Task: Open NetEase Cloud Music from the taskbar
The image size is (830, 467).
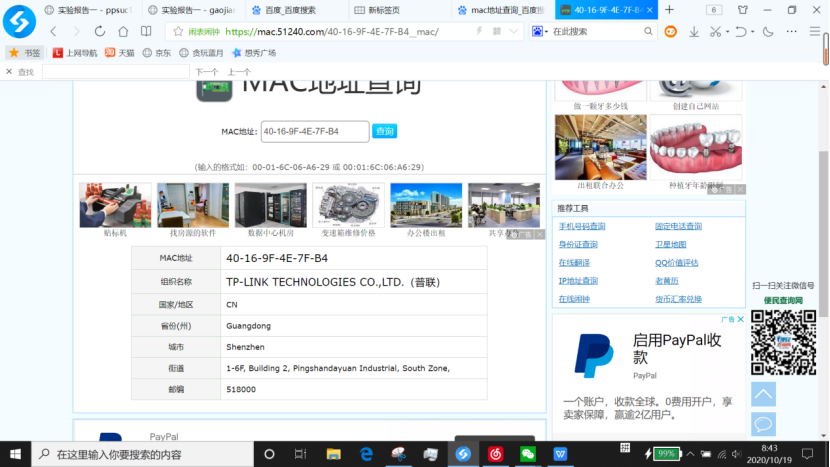Action: pyautogui.click(x=495, y=454)
